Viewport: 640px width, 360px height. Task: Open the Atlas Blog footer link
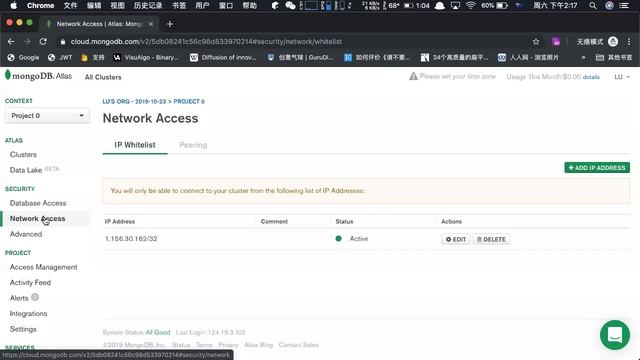(258, 345)
